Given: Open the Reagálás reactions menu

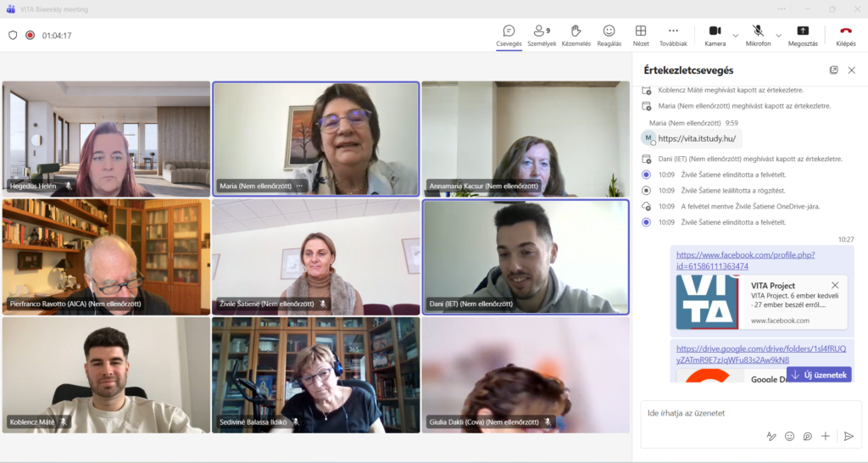Looking at the screenshot, I should pos(609,35).
